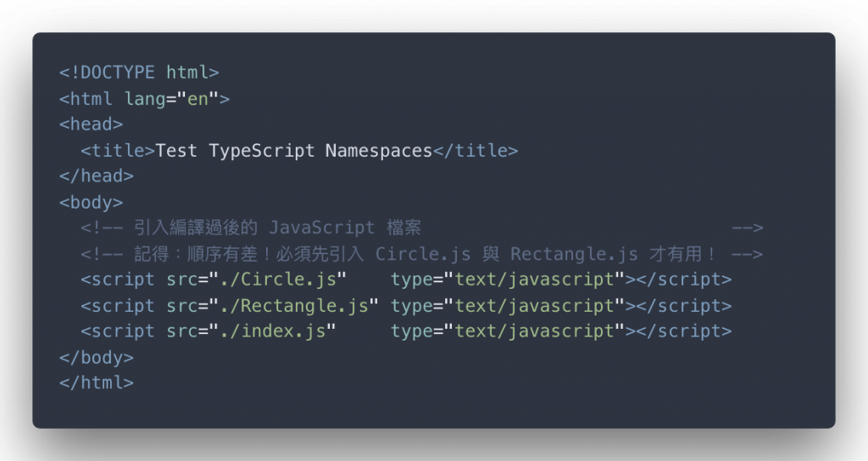Click the './index.js' src value
This screenshot has width=868, height=461.
[272, 331]
